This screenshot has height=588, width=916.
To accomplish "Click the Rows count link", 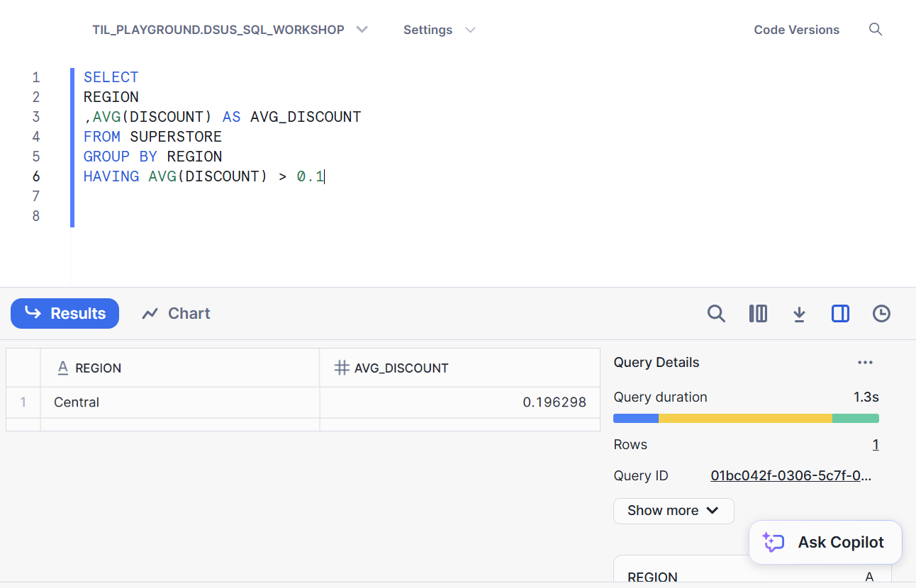I will coord(876,445).
